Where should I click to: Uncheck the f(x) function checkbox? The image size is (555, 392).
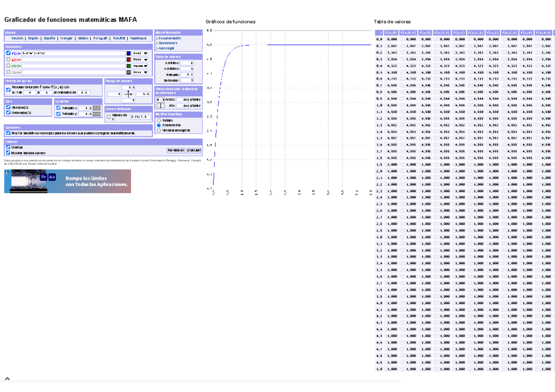[8, 53]
